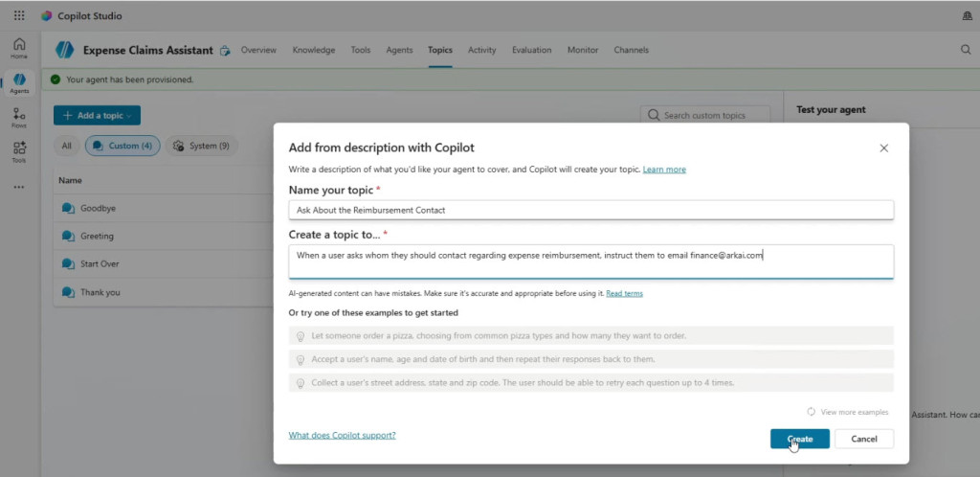Open the Activity tab
This screenshot has width=980, height=477.
tap(482, 50)
